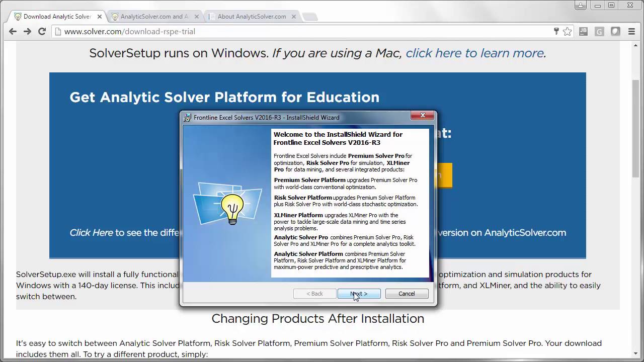Switch to About AnalyticSolver.com tab
Viewport: 644px width, 362px height.
252,16
